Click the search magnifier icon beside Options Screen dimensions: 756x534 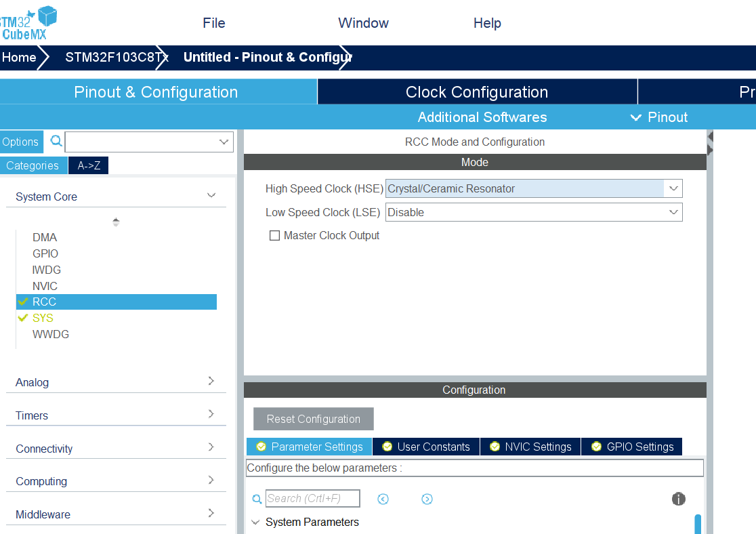[x=56, y=141]
